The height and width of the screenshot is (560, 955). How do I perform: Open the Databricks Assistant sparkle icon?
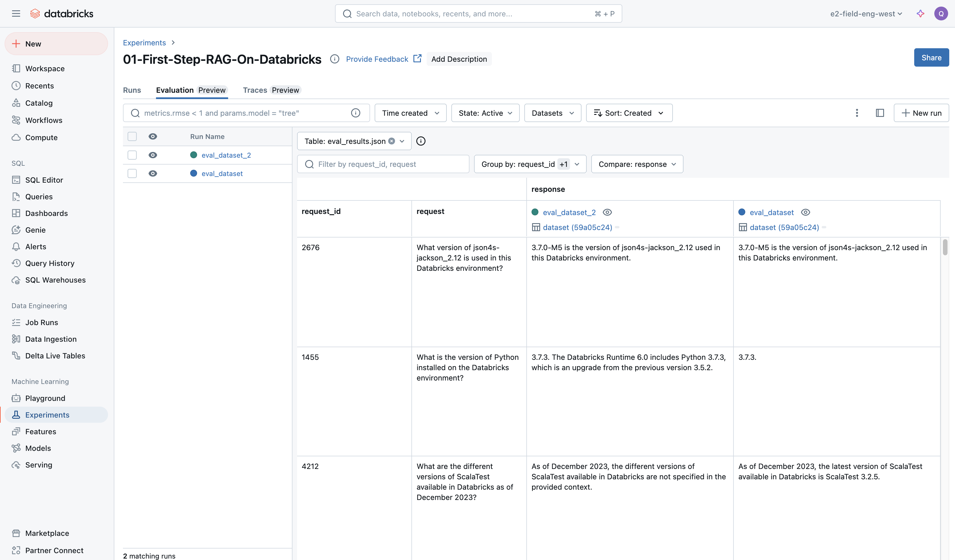pyautogui.click(x=920, y=13)
